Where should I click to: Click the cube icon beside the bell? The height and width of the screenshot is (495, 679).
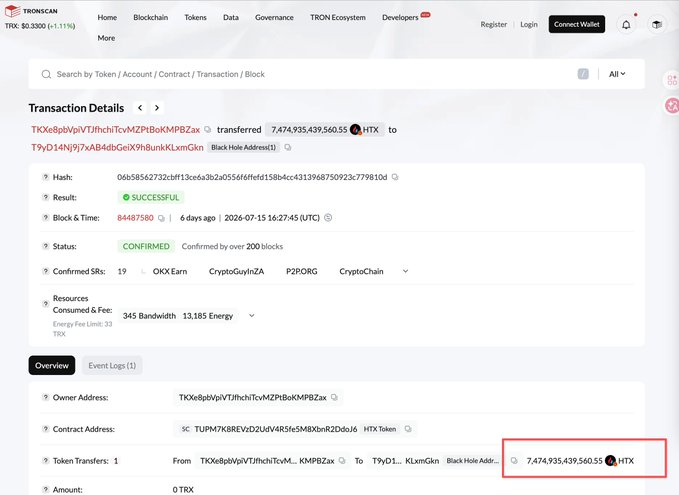[657, 25]
